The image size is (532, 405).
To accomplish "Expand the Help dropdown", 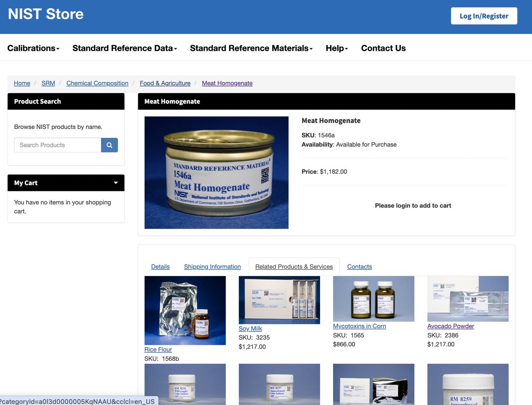I will point(337,48).
